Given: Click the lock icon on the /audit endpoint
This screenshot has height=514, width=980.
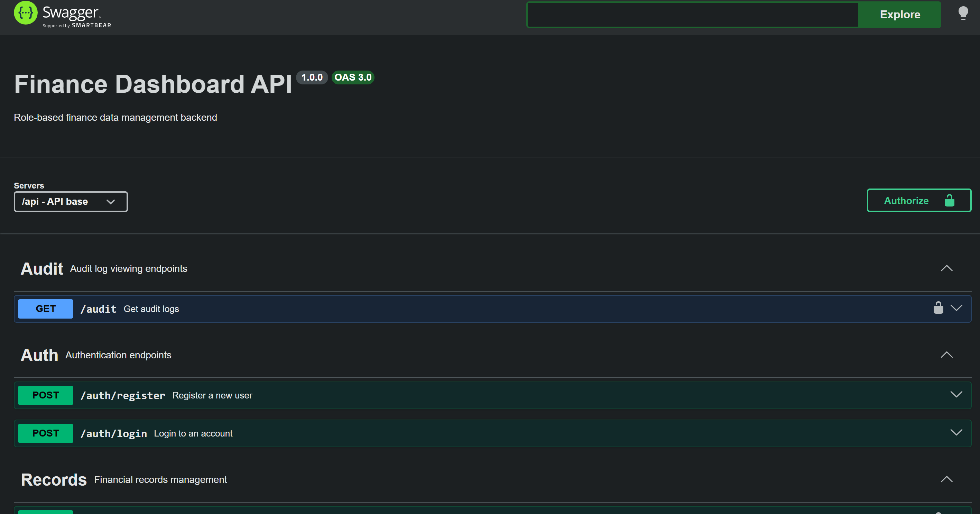Looking at the screenshot, I should click(x=938, y=308).
